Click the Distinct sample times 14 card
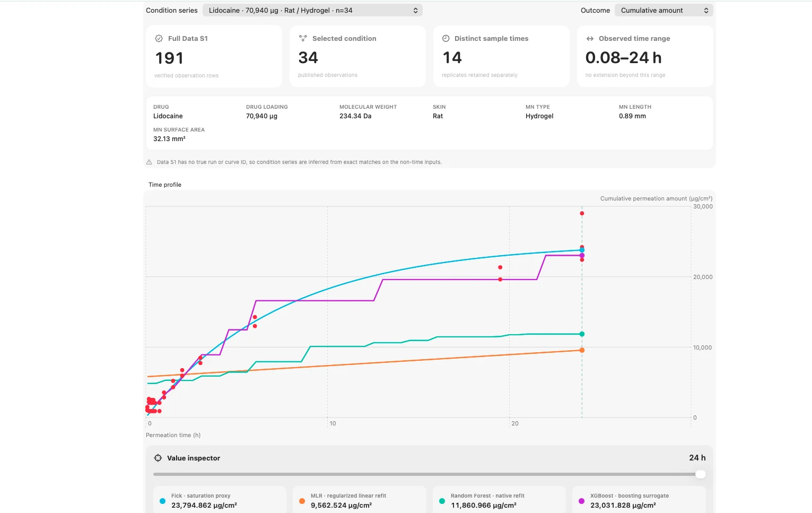Viewport: 812px width, 513px height. pyautogui.click(x=501, y=57)
